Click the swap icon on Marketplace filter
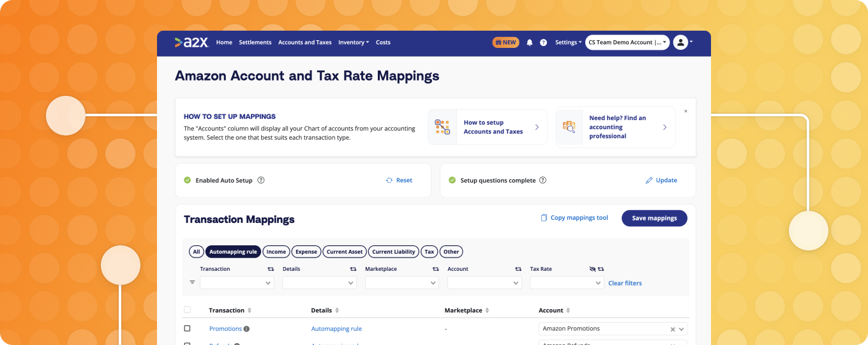868x345 pixels. click(436, 269)
